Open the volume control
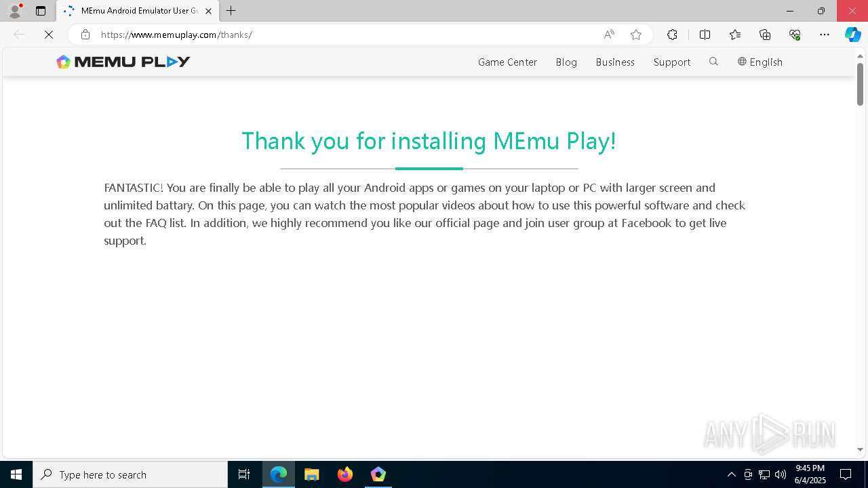 click(781, 474)
